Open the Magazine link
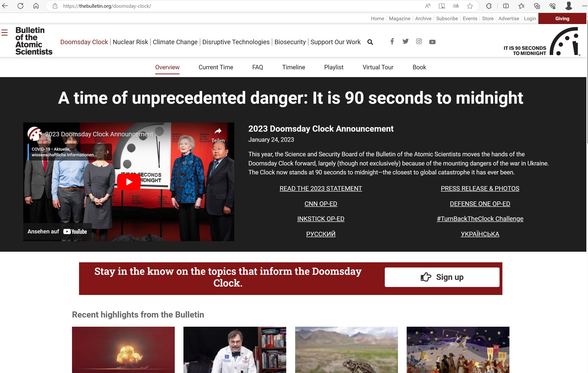The width and height of the screenshot is (588, 373). 400,19
